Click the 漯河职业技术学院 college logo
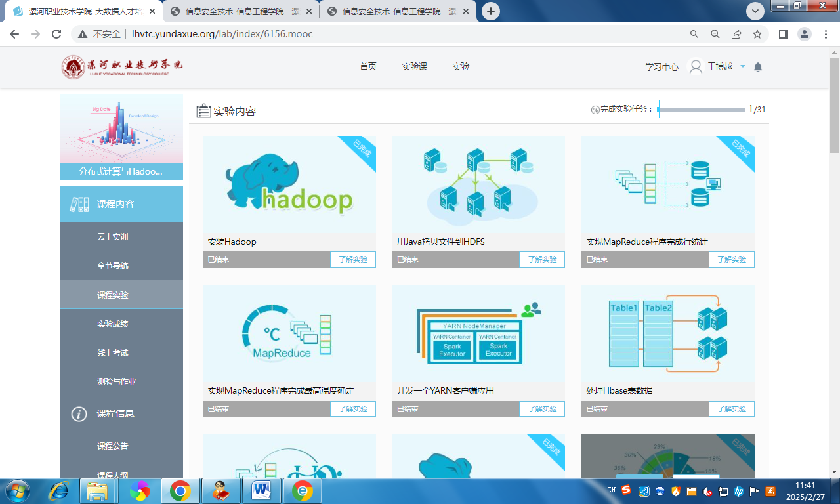Viewport: 840px width, 504px height. (x=123, y=67)
